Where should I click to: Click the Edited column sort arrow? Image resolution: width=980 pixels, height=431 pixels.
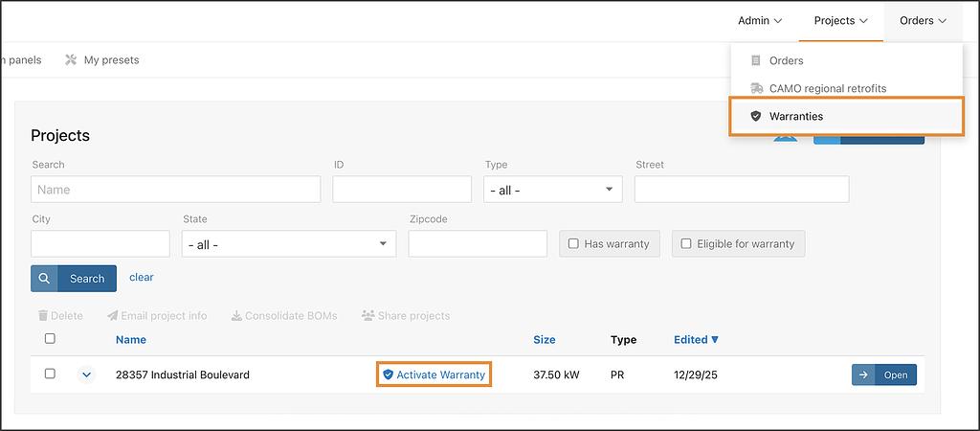pyautogui.click(x=715, y=340)
